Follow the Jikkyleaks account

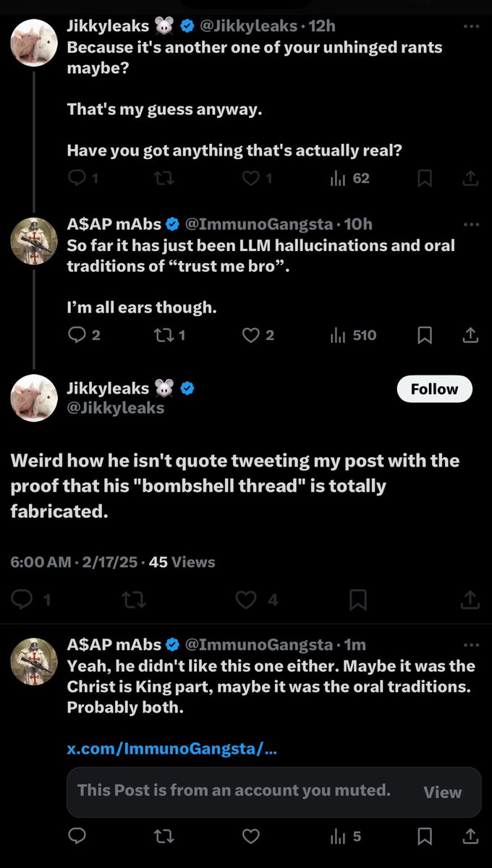click(x=434, y=389)
